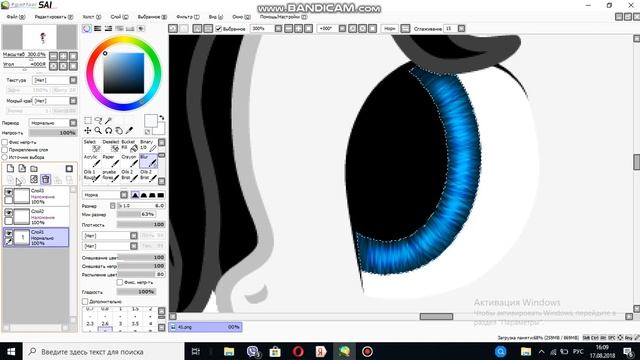The image size is (640, 360).
Task: Hide the Слой2 layer via eye icon
Action: click(8, 213)
